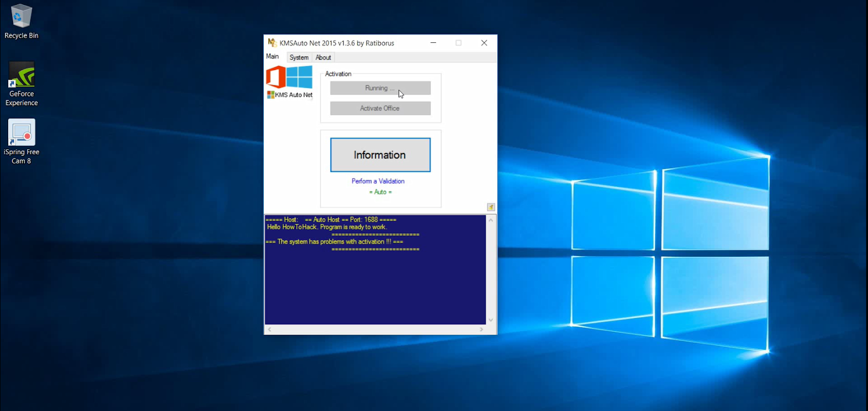
Task: Click the Running... activation button
Action: [380, 88]
